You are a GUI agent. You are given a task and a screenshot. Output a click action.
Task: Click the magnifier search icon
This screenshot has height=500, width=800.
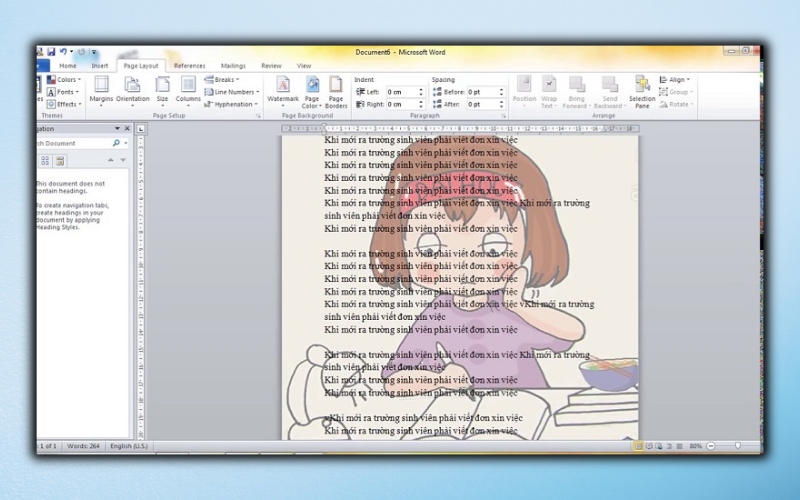tap(116, 143)
